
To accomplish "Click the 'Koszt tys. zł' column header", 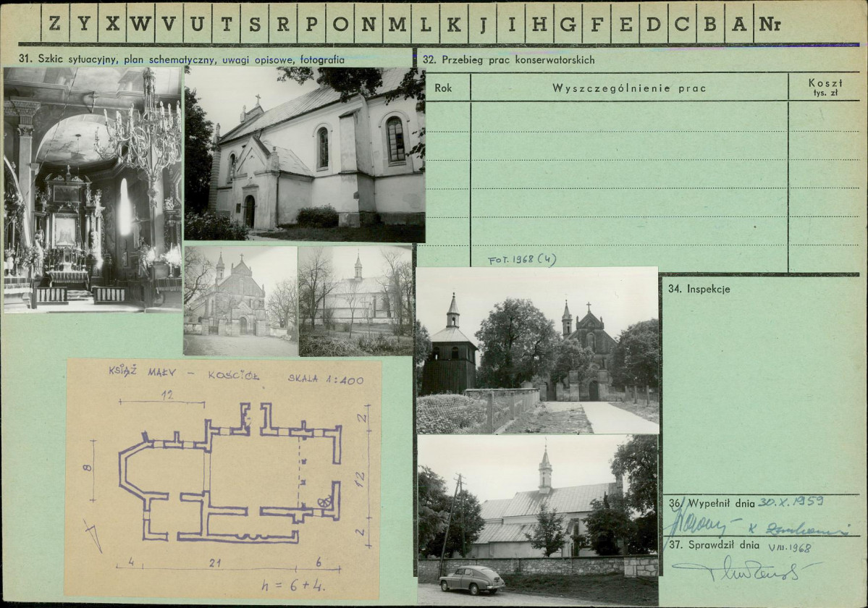I will pos(825,88).
